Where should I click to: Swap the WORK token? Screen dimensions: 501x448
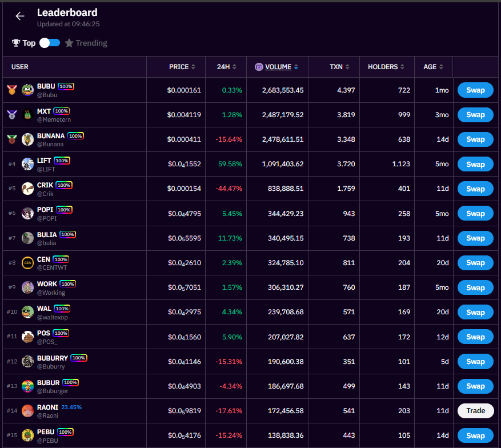[x=475, y=287]
